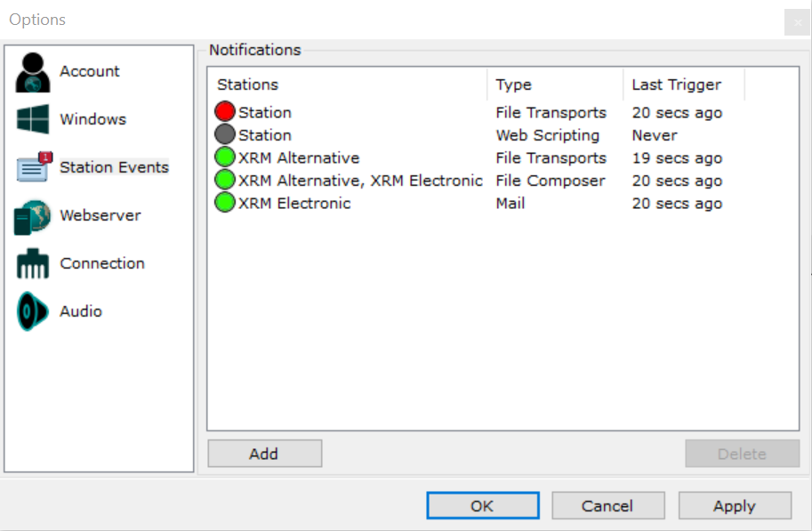812x531 pixels.
Task: Select the File Composer notification row
Action: point(550,181)
